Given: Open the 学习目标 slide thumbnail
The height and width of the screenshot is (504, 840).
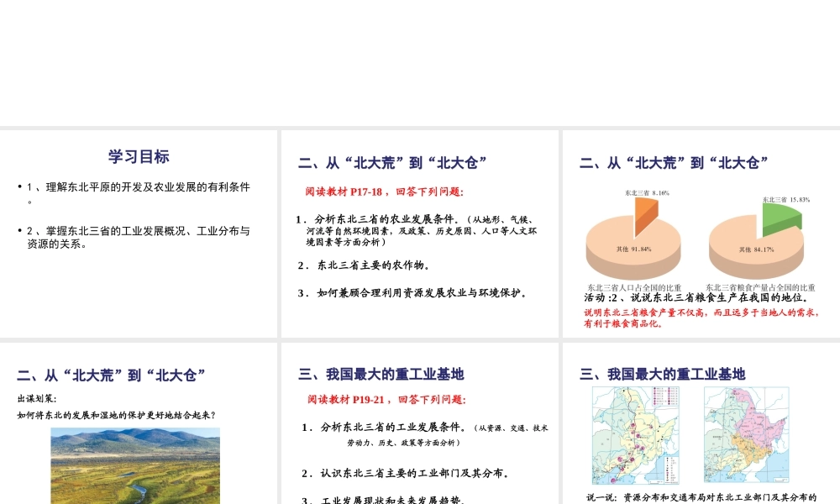Looking at the screenshot, I should (139, 156).
